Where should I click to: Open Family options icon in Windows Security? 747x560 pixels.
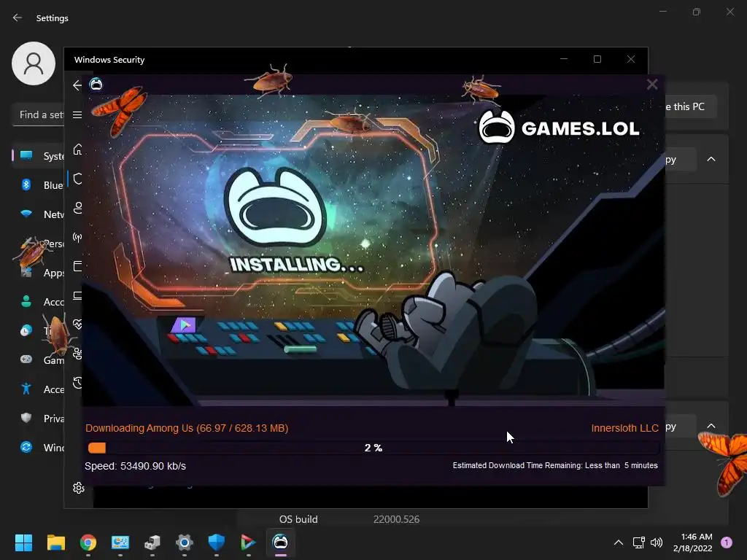click(x=77, y=354)
